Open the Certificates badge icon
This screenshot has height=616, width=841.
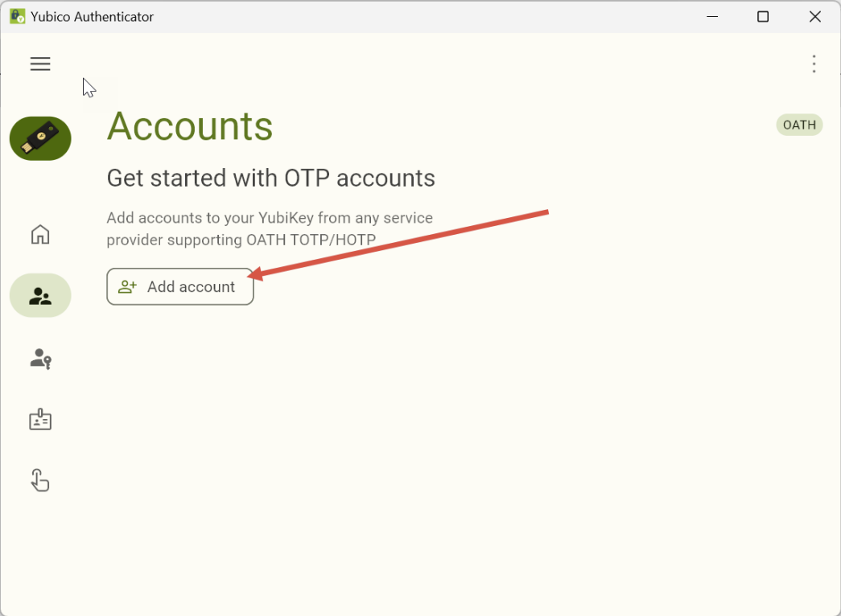[x=40, y=419]
